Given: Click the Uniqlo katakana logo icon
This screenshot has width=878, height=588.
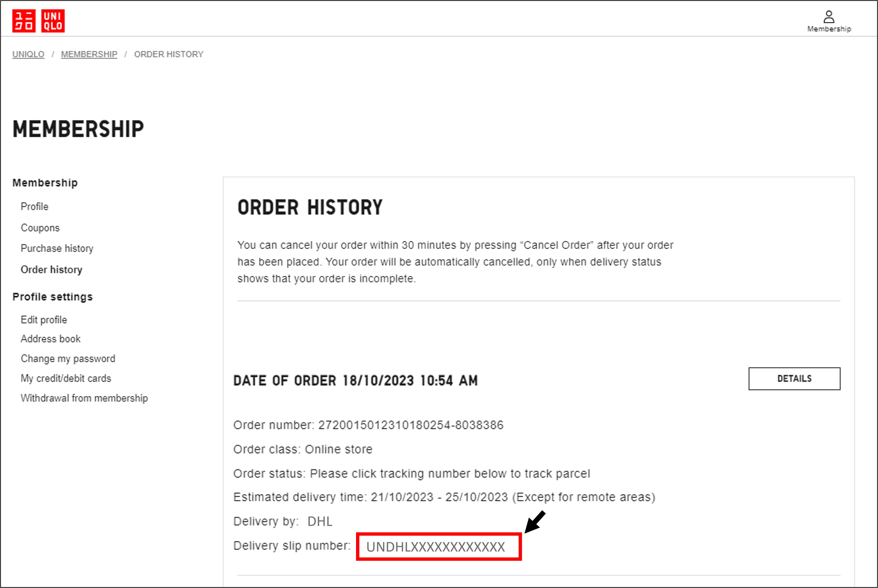Looking at the screenshot, I should coord(24,21).
